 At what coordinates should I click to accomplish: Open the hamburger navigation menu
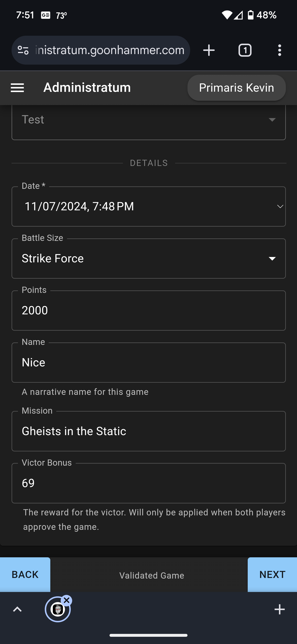pos(17,88)
